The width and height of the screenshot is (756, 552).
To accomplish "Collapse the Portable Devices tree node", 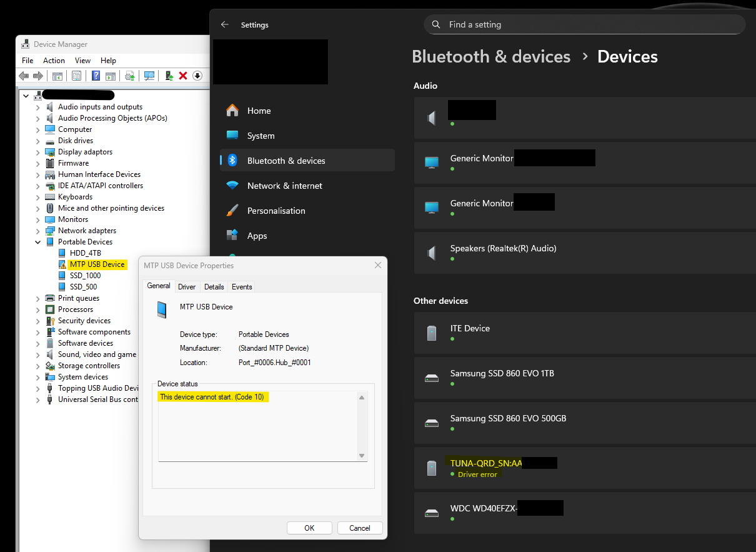I will [38, 242].
